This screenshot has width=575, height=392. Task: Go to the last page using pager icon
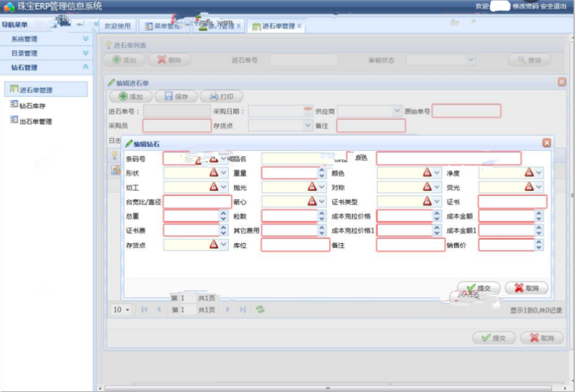coord(243,310)
